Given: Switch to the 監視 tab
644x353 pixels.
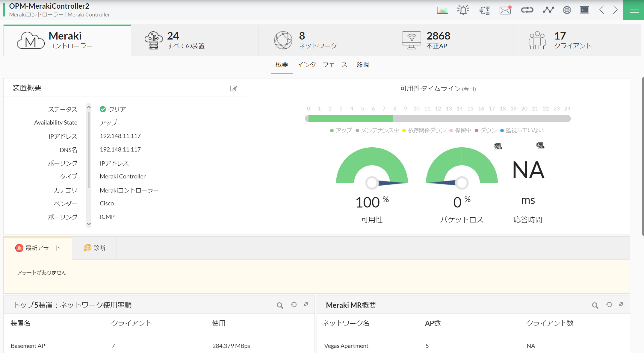Looking at the screenshot, I should (x=363, y=65).
